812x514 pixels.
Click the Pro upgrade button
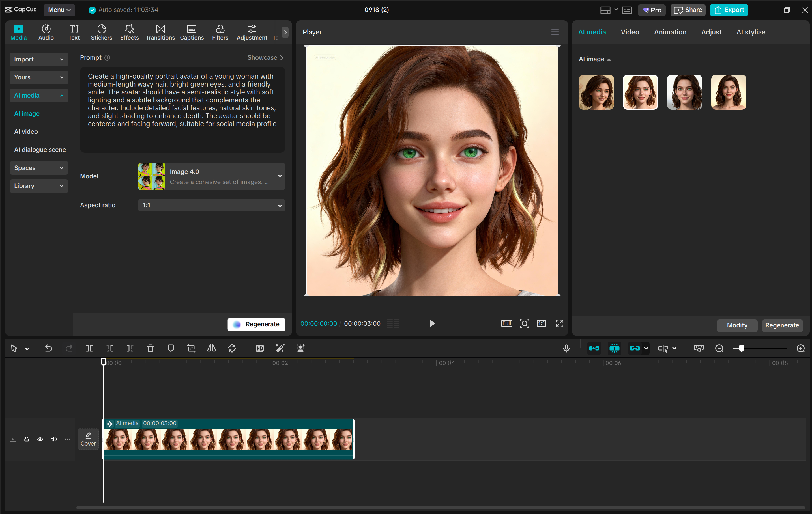(x=652, y=10)
